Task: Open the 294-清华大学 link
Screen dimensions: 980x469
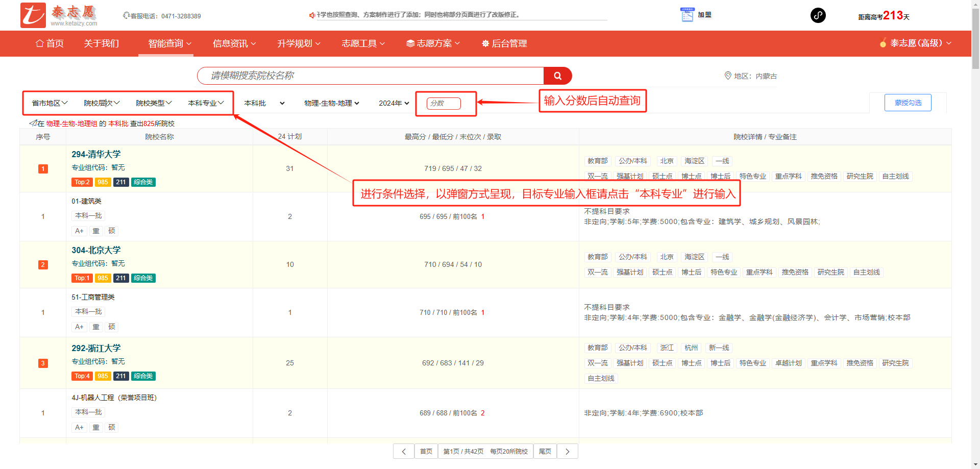Action: pyautogui.click(x=96, y=154)
